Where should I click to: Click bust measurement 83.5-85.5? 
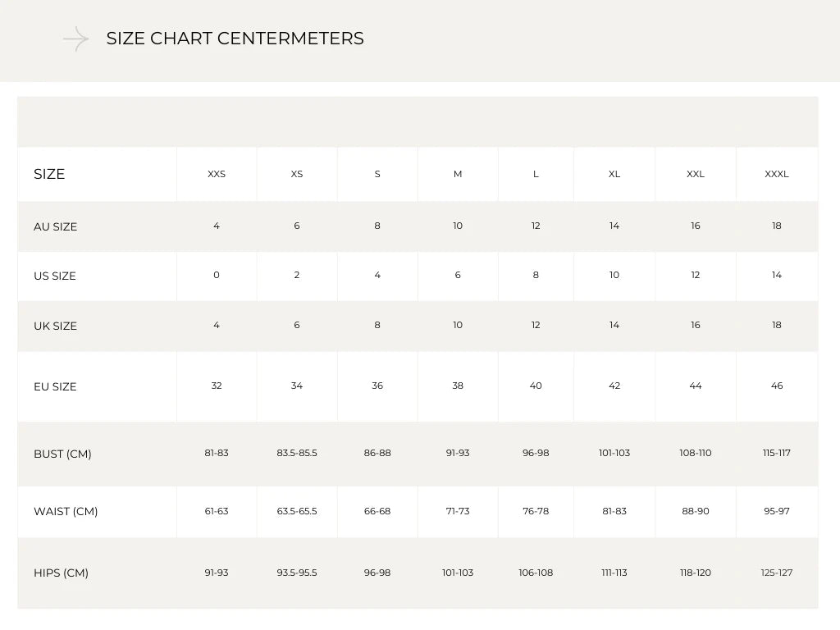pos(297,453)
